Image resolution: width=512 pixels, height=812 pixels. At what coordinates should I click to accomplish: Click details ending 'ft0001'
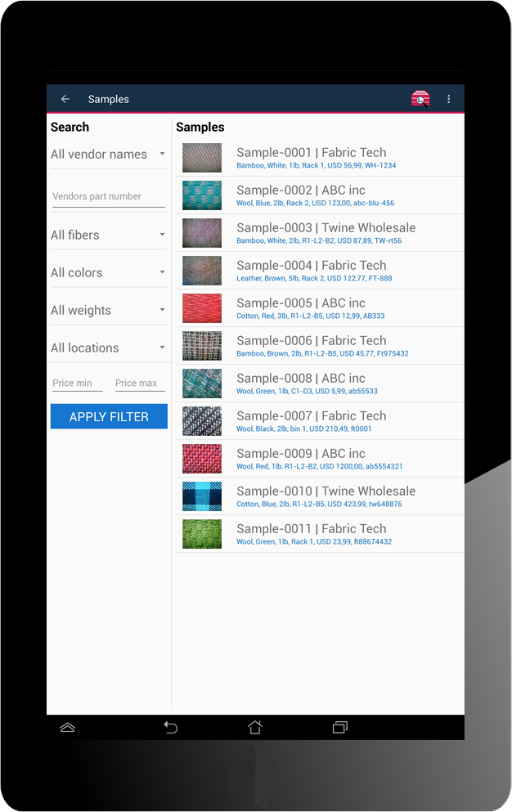point(303,428)
